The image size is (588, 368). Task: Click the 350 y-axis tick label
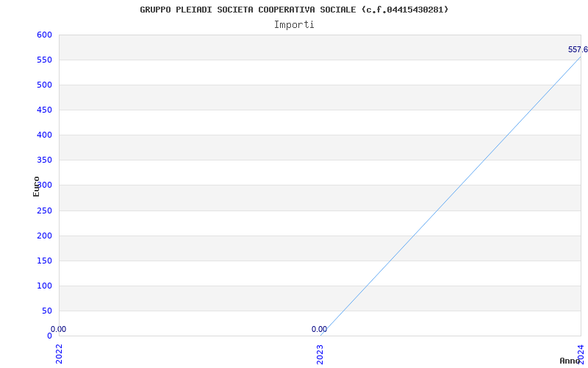tap(44, 160)
